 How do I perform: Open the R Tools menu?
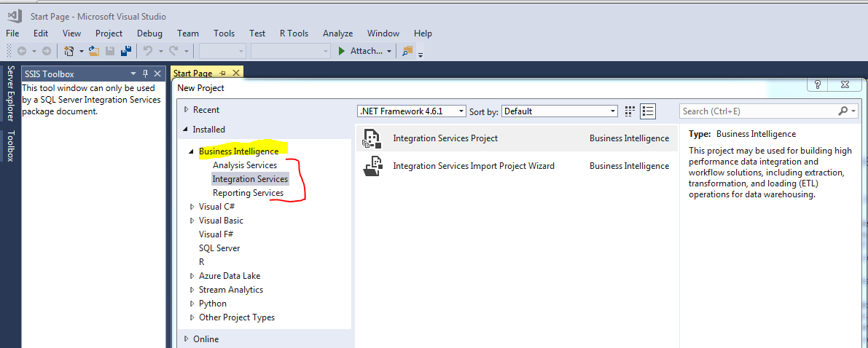coord(294,33)
